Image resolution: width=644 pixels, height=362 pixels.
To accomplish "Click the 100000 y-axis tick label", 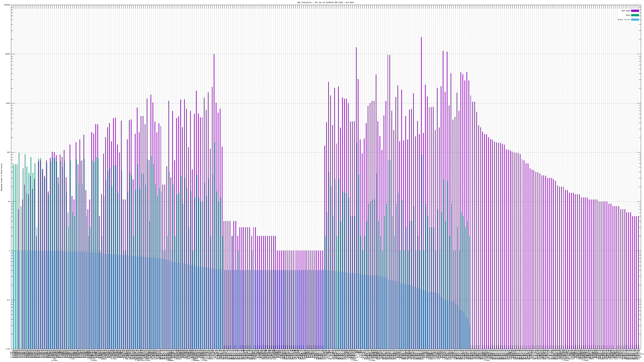I will (x=7, y=5).
